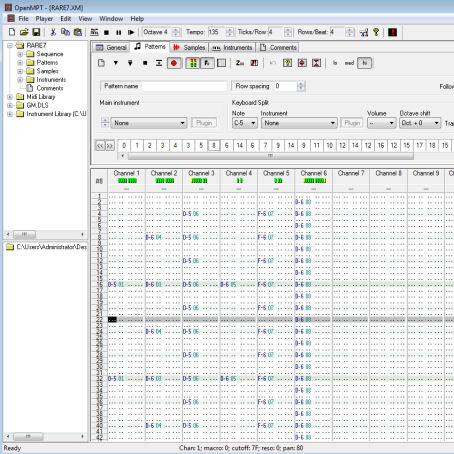Open pattern properties icon
The width and height of the screenshot is (454, 454).
(254, 63)
